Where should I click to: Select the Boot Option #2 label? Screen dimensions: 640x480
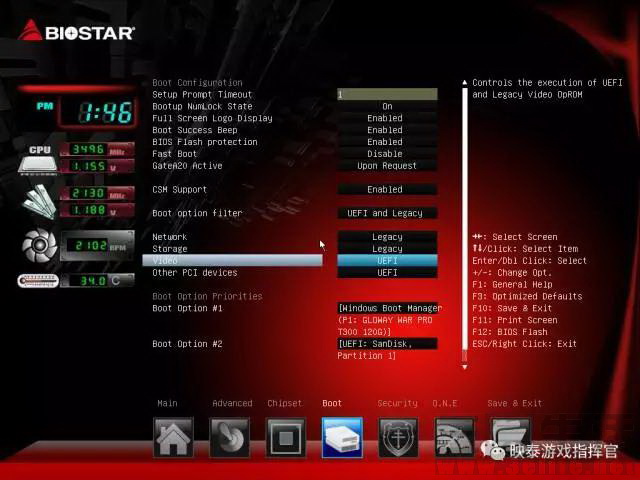187,344
